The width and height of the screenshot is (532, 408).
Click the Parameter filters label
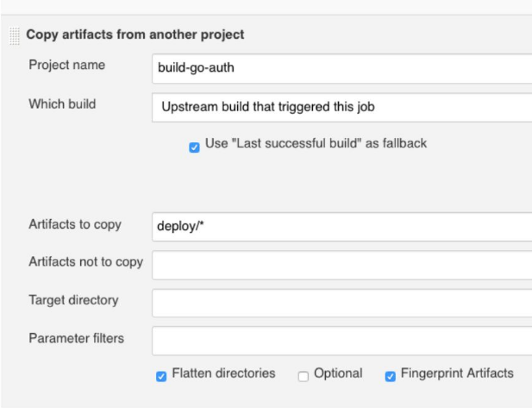76,338
